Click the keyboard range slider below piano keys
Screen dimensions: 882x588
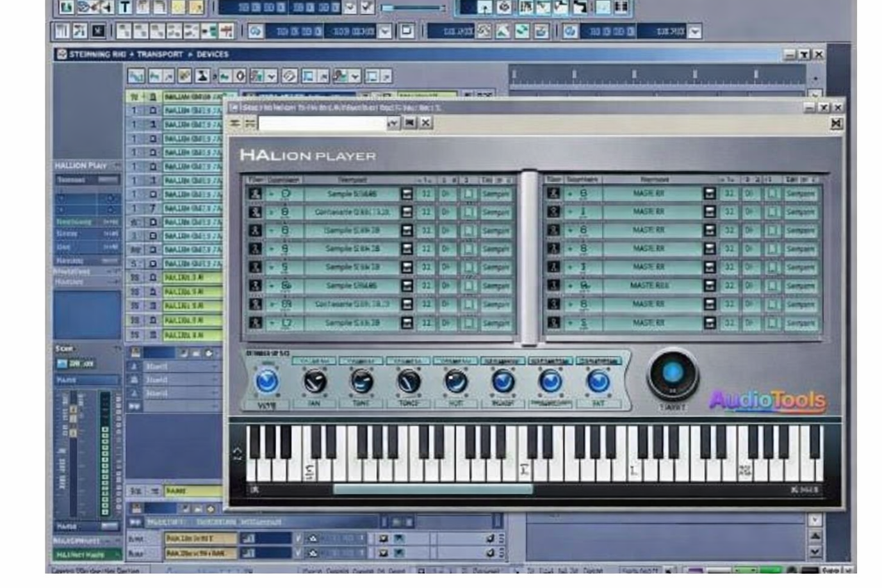tap(432, 489)
